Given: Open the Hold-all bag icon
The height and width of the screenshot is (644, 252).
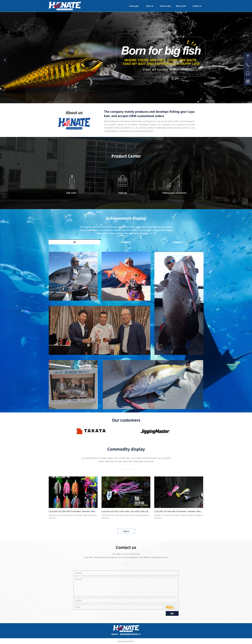Looking at the screenshot, I should [x=123, y=181].
